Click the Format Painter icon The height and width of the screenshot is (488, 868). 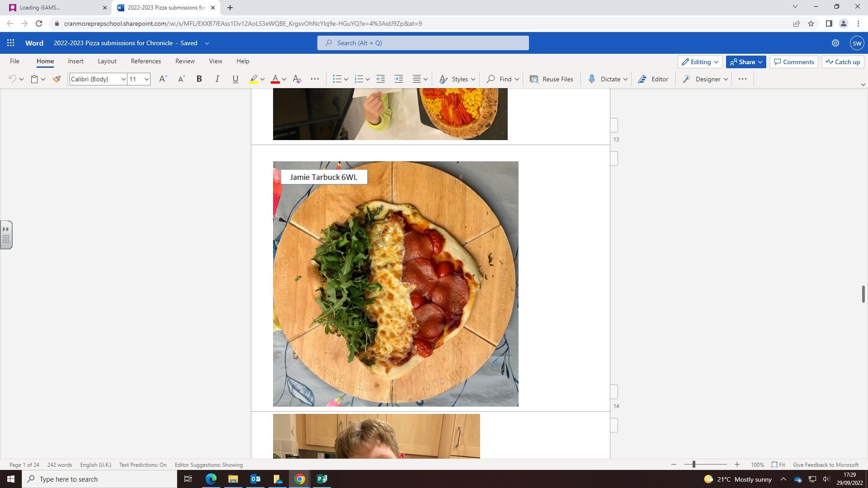click(x=57, y=79)
